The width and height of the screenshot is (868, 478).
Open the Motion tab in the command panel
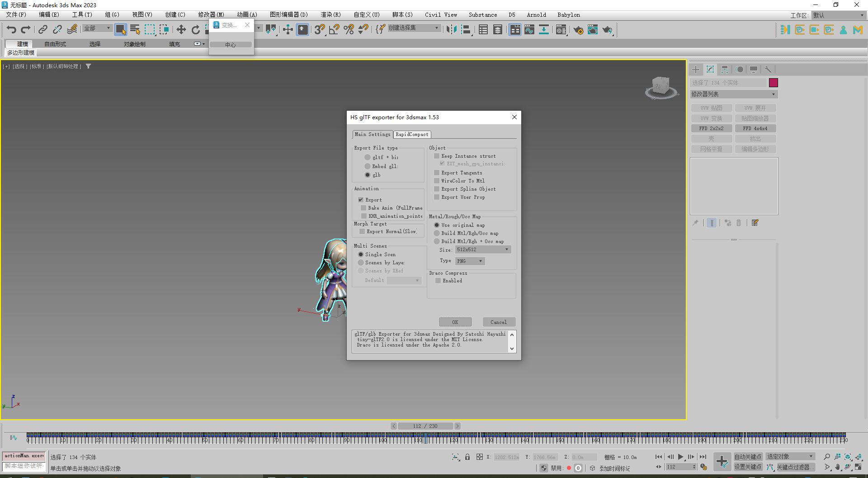(x=739, y=70)
